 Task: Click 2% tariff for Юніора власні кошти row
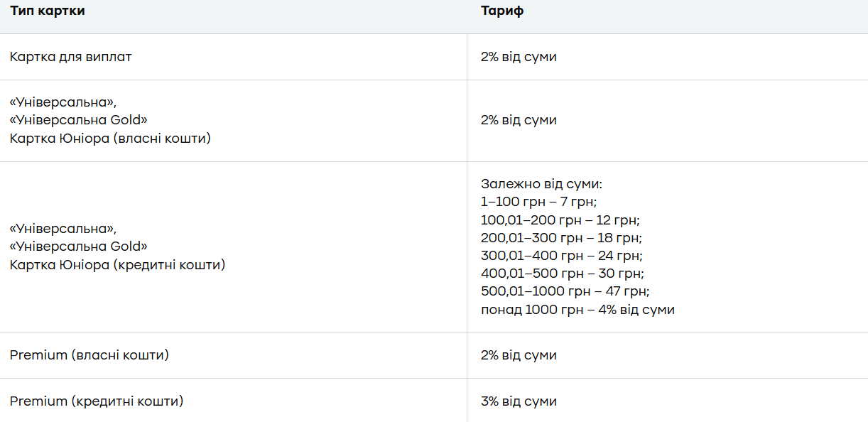tap(519, 120)
